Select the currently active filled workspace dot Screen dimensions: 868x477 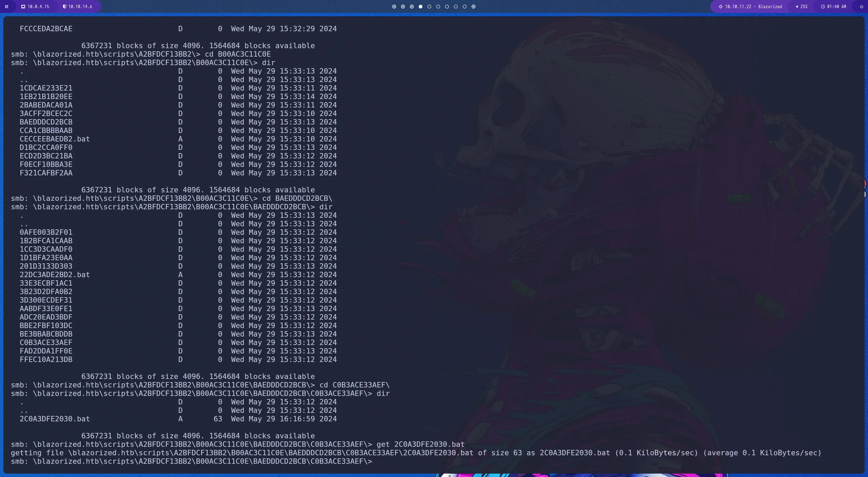[420, 6]
